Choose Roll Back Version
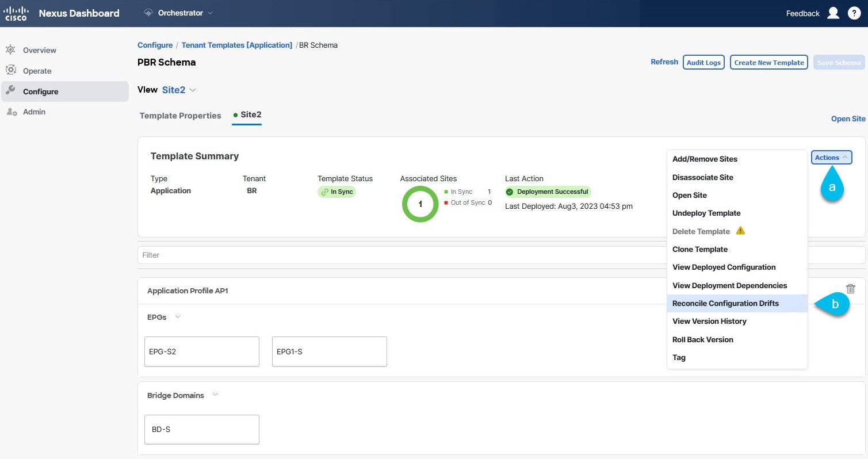The width and height of the screenshot is (868, 459). pyautogui.click(x=737, y=339)
